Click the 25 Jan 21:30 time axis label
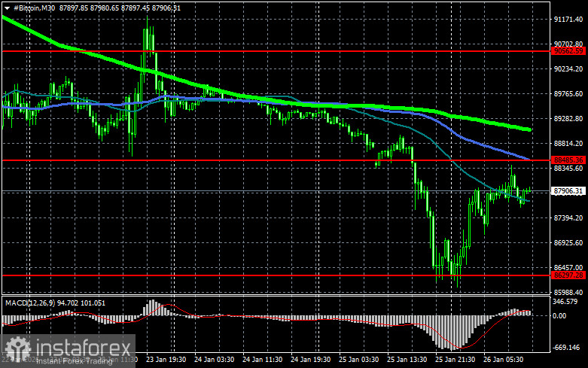Image resolution: width=588 pixels, height=368 pixels. tap(455, 360)
